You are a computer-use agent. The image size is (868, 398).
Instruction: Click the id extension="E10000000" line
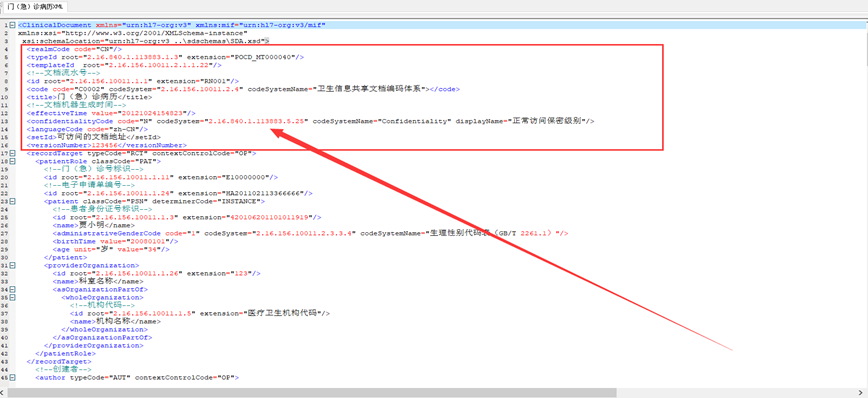[161, 177]
